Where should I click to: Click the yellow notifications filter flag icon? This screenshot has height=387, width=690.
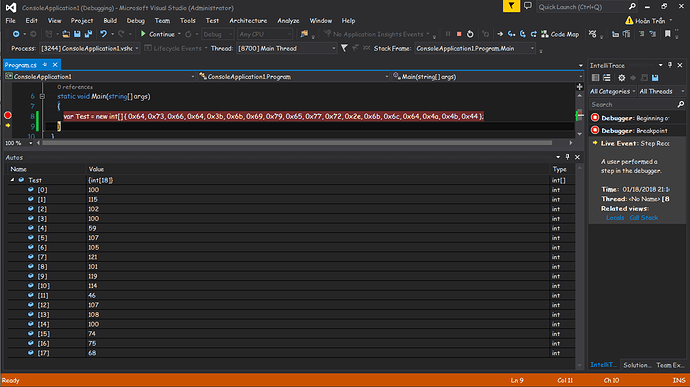(511, 6)
